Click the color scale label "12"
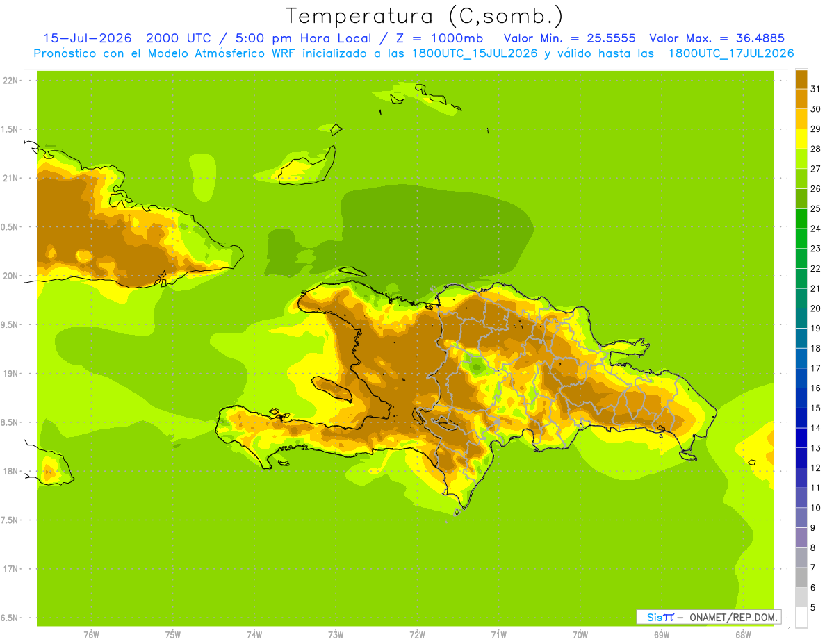 point(815,468)
